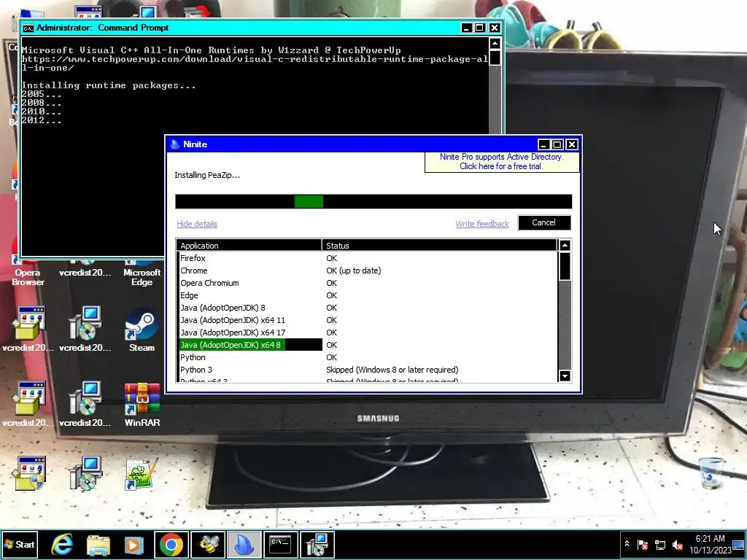Viewport: 747px width, 560px height.
Task: Open File Explorer from the taskbar
Action: [x=98, y=545]
